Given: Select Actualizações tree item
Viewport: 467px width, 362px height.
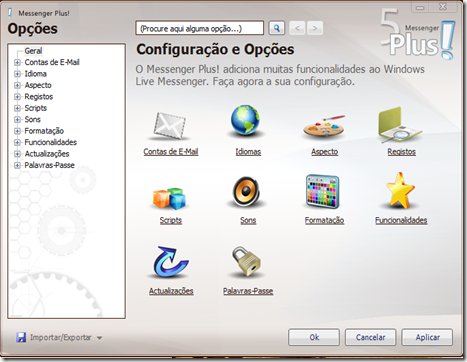Looking at the screenshot, I should click(47, 154).
